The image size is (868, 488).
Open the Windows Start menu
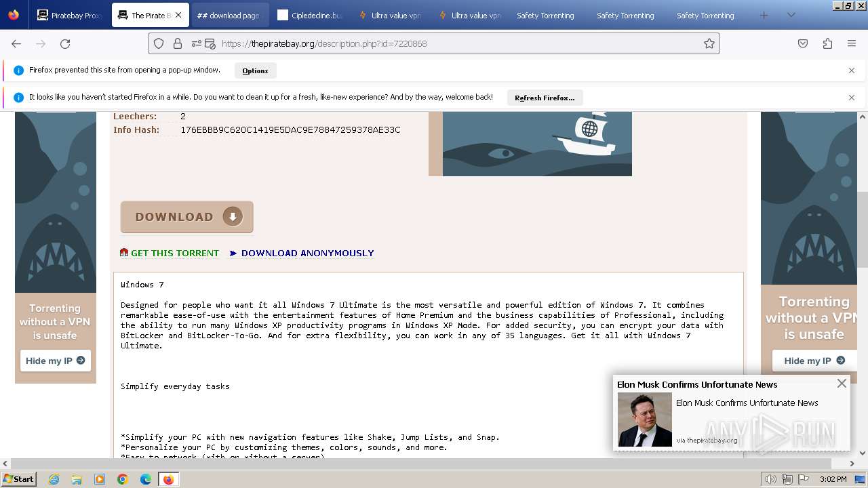pos(19,479)
